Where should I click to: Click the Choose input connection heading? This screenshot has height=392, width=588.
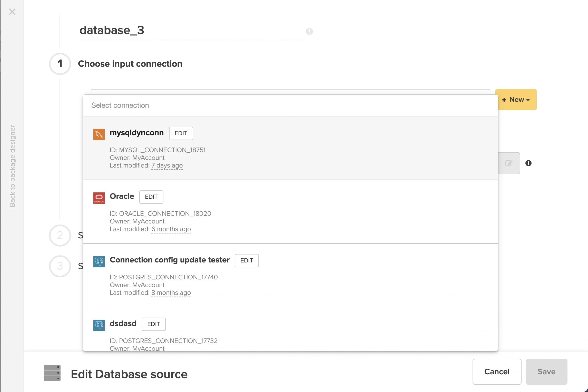130,64
